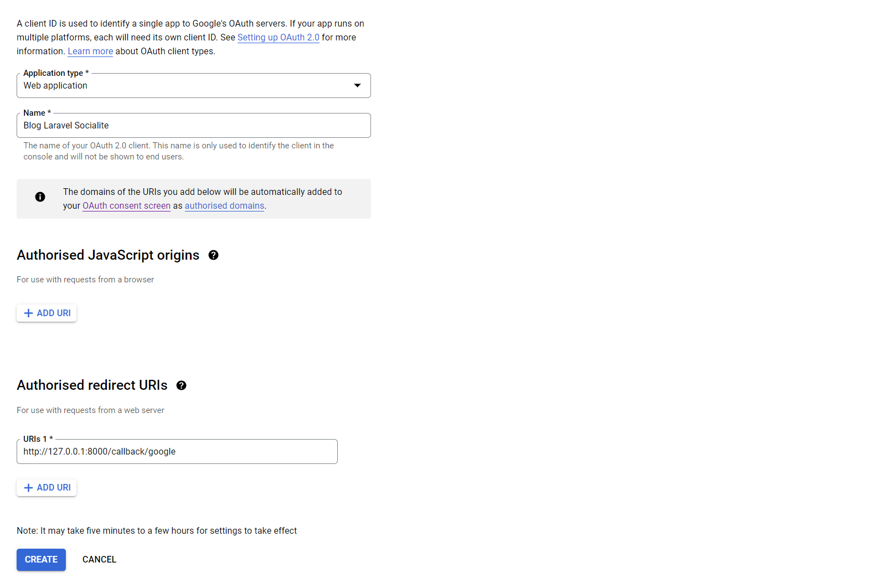The width and height of the screenshot is (886, 588).
Task: Open the Setting up OAuth 2.0 link
Action: pyautogui.click(x=278, y=38)
